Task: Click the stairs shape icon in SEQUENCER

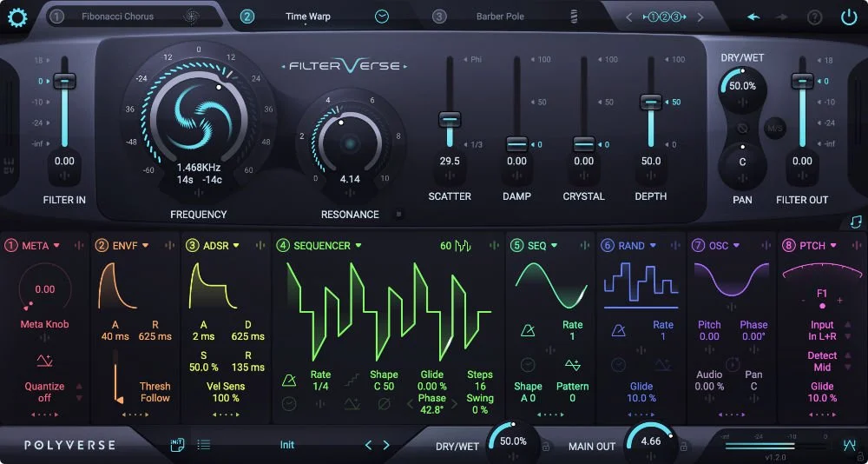Action: point(351,381)
